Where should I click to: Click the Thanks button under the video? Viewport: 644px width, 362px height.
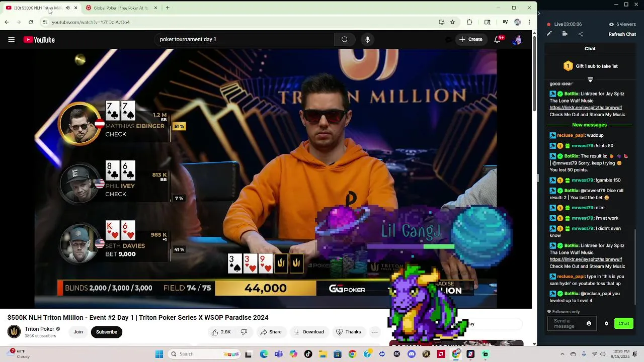[348, 332]
